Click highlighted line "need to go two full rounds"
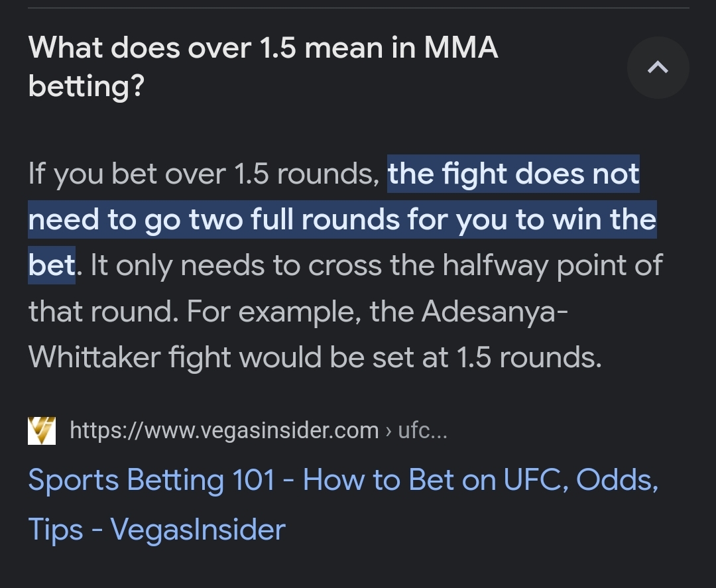The image size is (716, 588). 213,219
